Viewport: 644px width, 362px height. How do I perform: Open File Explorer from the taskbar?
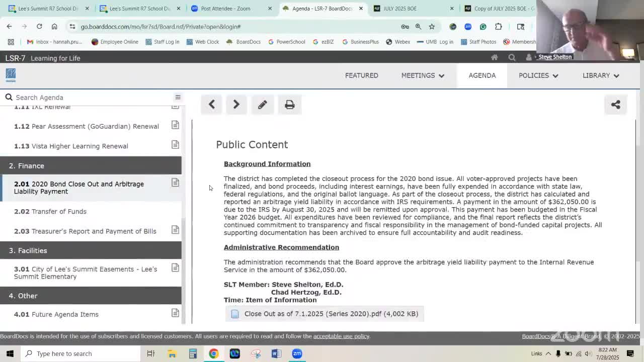click(x=172, y=353)
